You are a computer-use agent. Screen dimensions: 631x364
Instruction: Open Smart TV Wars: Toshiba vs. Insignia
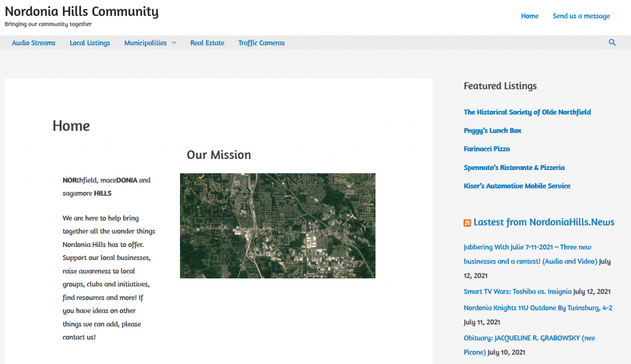pyautogui.click(x=518, y=291)
